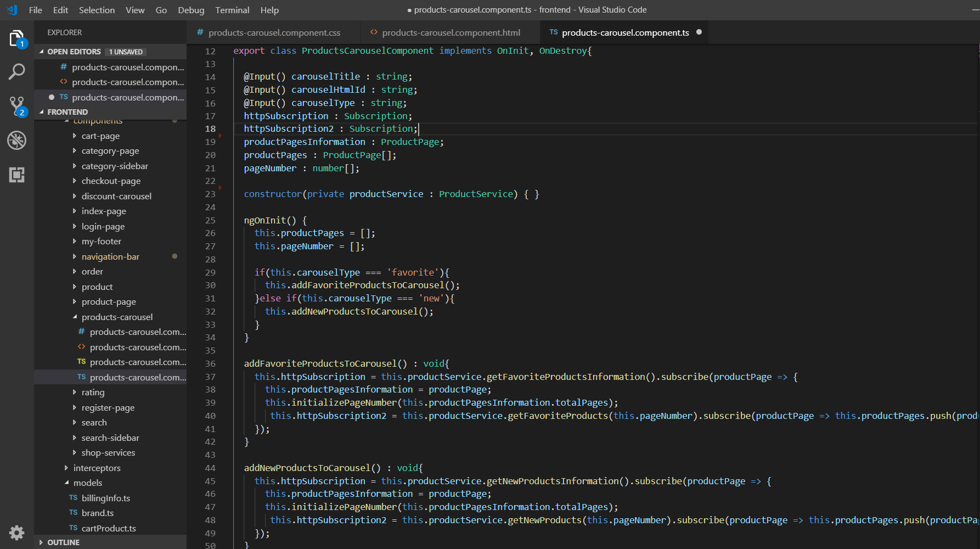Click 'addNewProductsToCarousel() : void{' declaration
This screenshot has height=549, width=980.
click(x=334, y=468)
